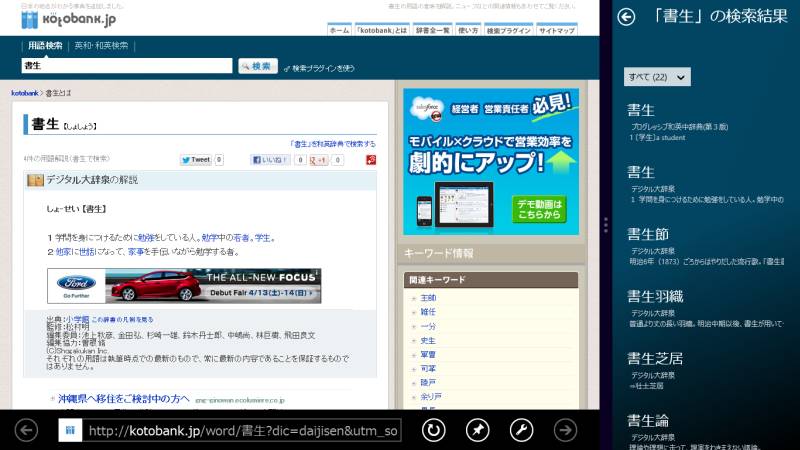800x450 pixels.
Task: Click the Google +1 button
Action: 316,159
